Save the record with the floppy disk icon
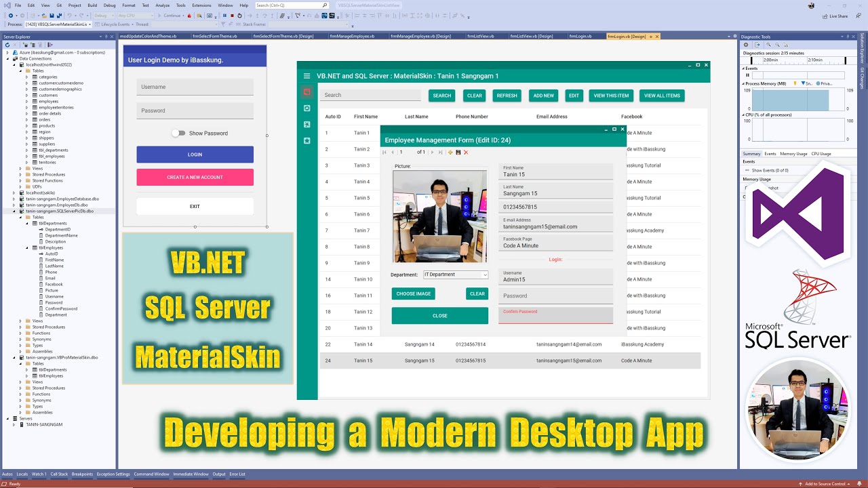 458,152
